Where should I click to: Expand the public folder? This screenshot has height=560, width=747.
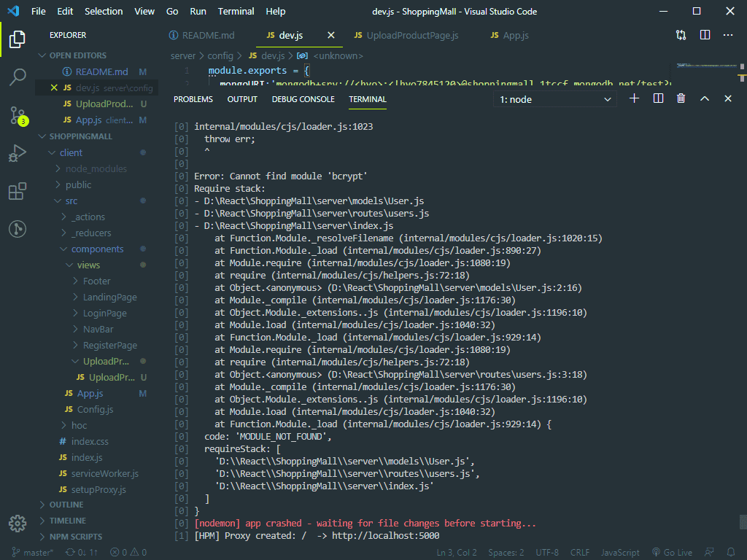pyautogui.click(x=78, y=184)
